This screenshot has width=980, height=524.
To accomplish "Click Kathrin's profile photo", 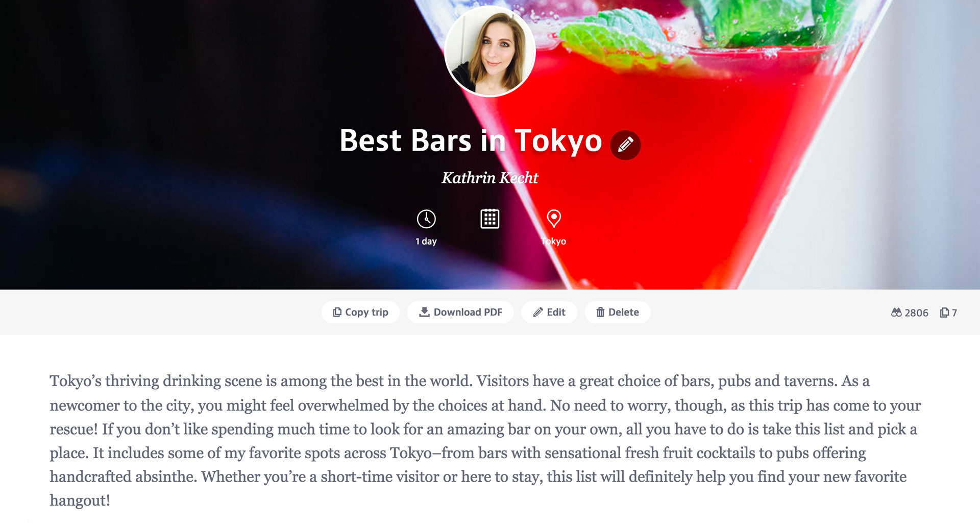I will [x=490, y=51].
